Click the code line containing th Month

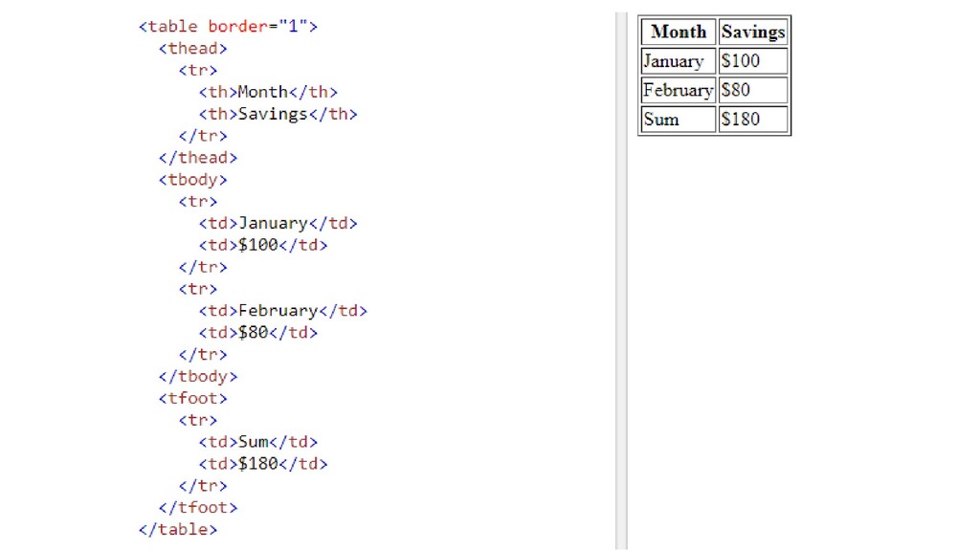coord(268,92)
